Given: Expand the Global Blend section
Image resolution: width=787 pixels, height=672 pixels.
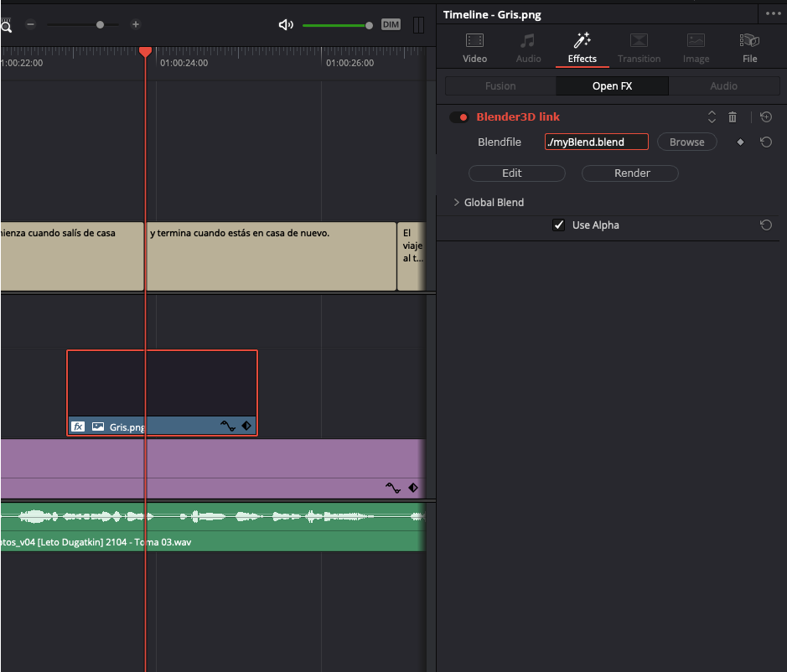Looking at the screenshot, I should (456, 202).
